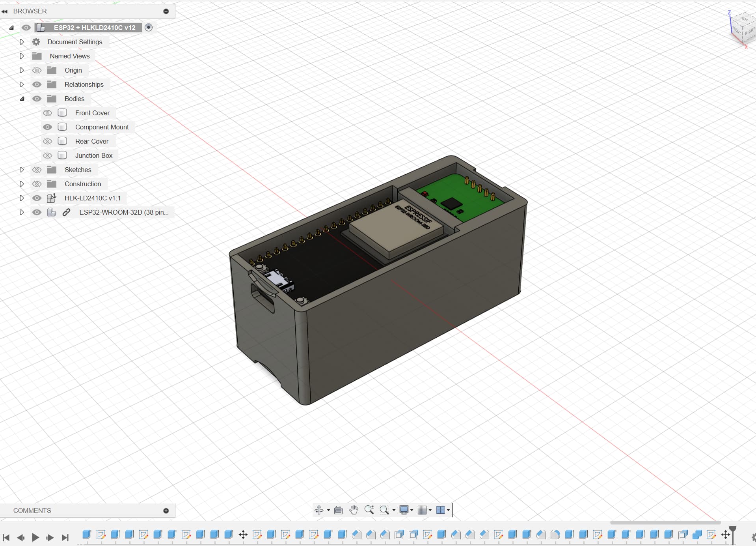Select the Combine feature in timeline

697,535
